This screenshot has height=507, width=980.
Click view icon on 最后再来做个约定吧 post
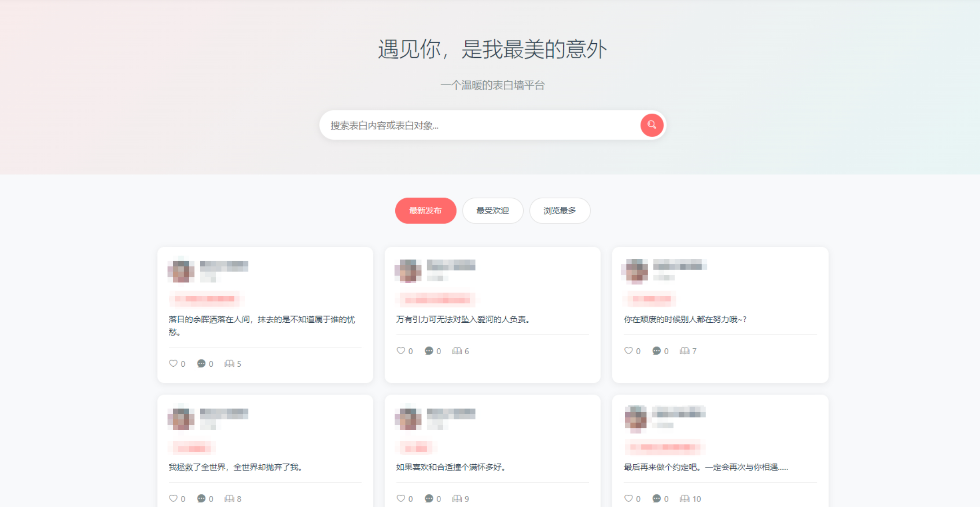(684, 498)
